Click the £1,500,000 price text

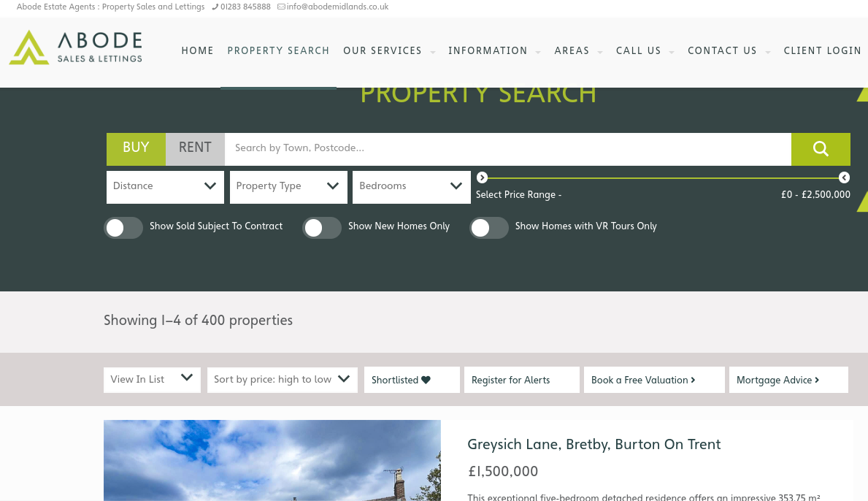(503, 472)
